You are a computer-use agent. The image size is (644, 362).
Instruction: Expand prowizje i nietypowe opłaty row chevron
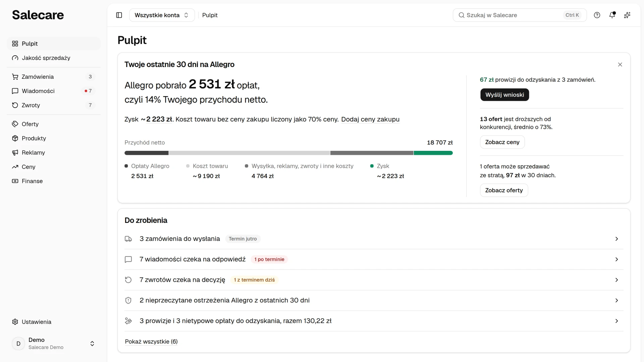[616, 321]
